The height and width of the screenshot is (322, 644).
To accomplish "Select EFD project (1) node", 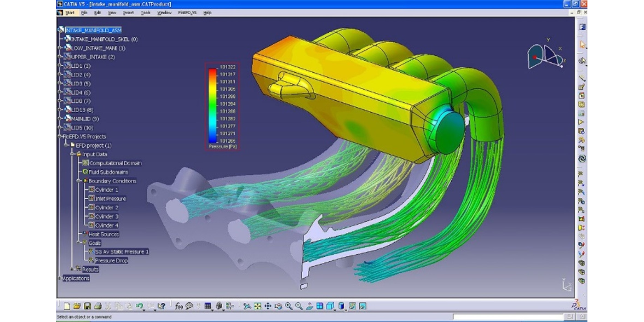I will point(94,145).
